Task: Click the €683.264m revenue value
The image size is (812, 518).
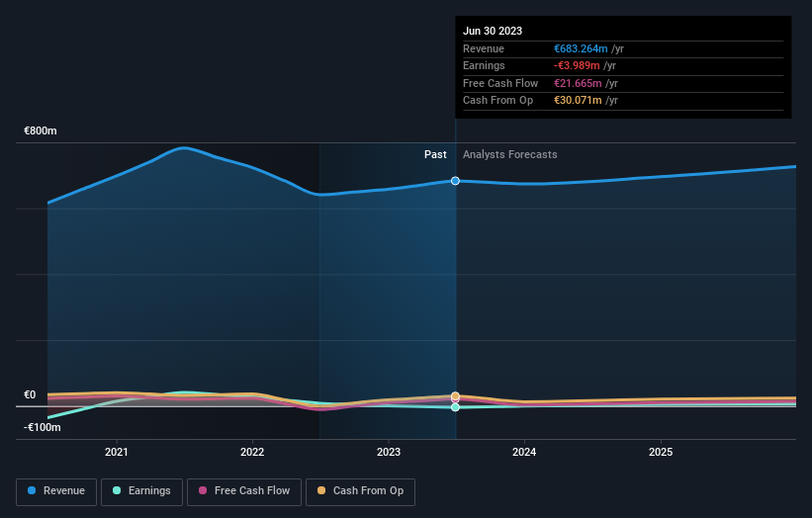Action: click(581, 48)
